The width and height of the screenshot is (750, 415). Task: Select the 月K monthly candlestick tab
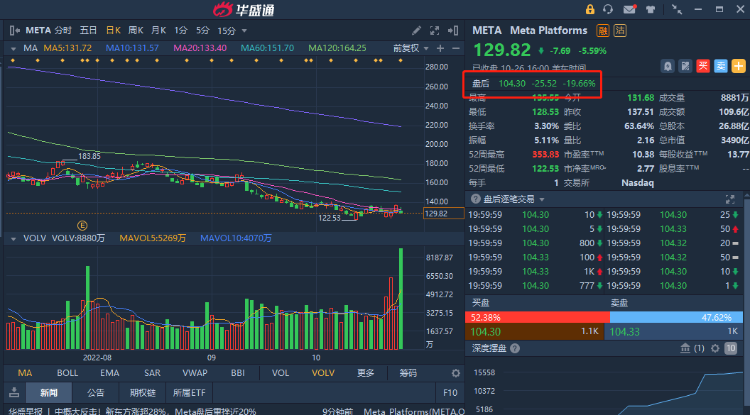[x=158, y=31]
